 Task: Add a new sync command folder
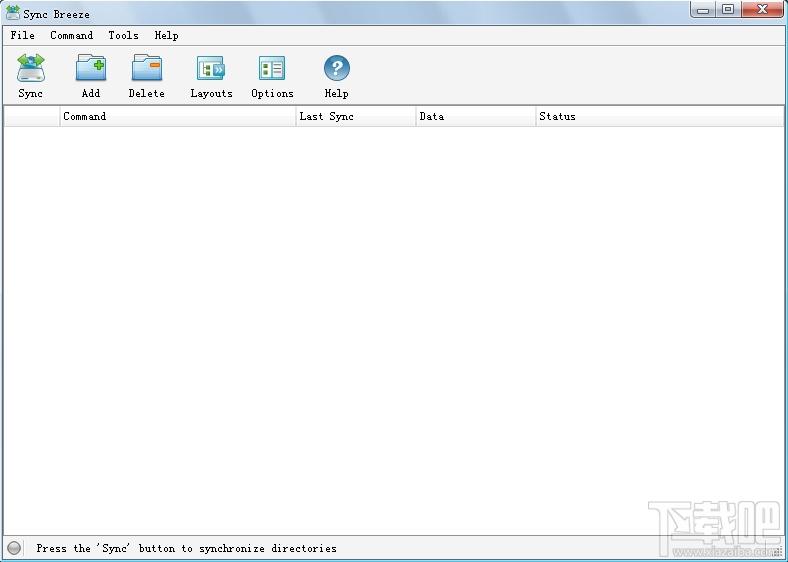[91, 68]
